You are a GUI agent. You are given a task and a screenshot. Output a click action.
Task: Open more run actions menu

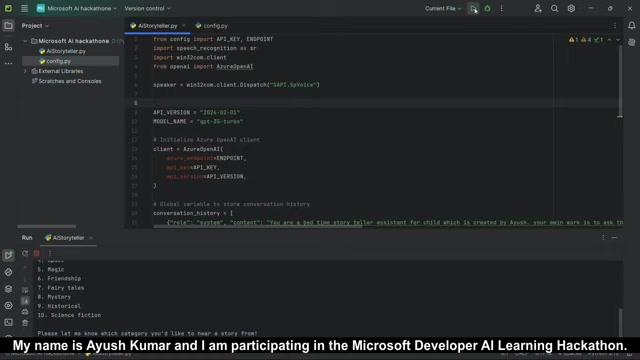[502, 8]
